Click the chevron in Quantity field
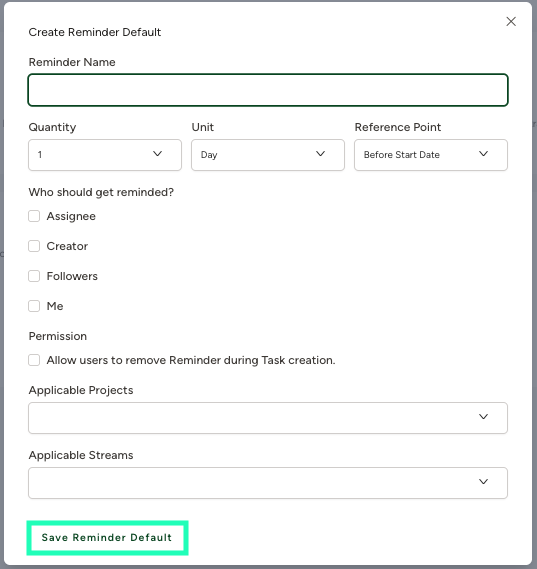This screenshot has height=569, width=537. coord(157,154)
